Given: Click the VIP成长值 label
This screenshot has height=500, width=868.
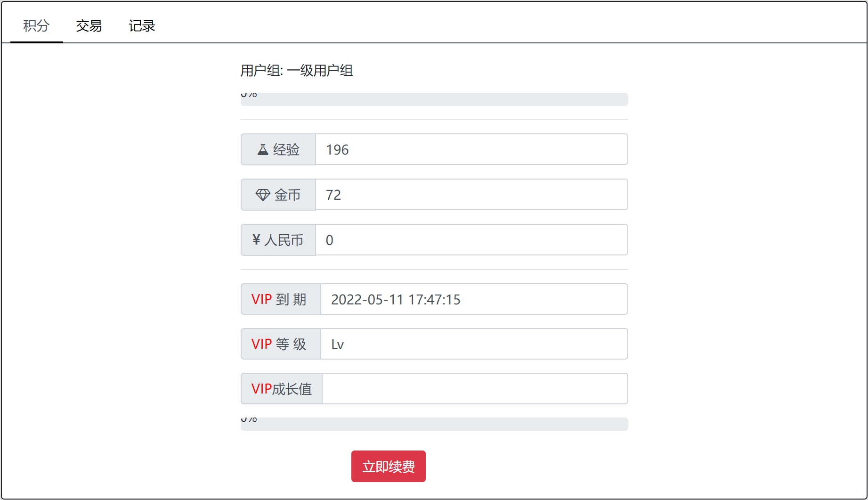Looking at the screenshot, I should (x=282, y=389).
